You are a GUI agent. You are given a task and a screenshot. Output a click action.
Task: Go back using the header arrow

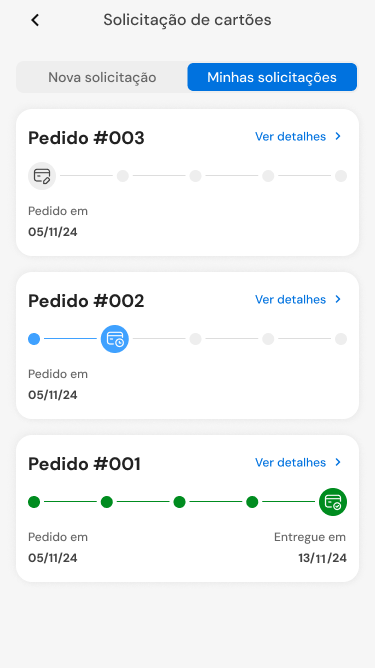pos(35,20)
